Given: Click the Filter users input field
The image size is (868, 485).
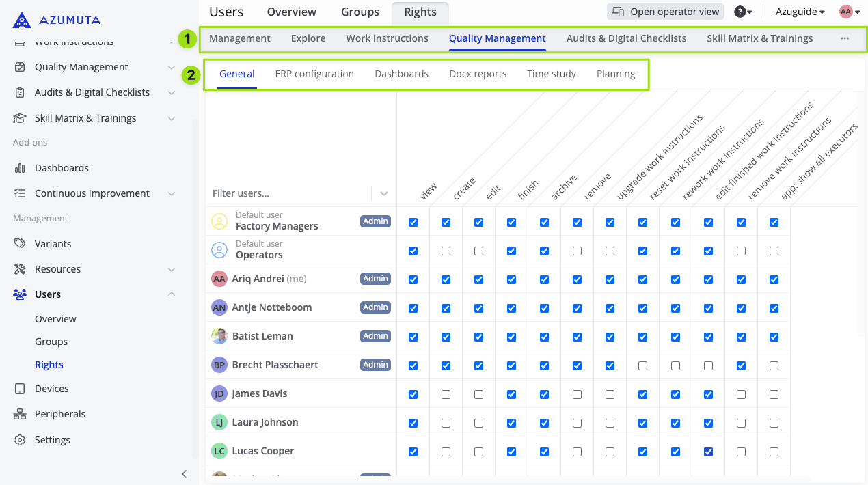Looking at the screenshot, I should click(287, 193).
